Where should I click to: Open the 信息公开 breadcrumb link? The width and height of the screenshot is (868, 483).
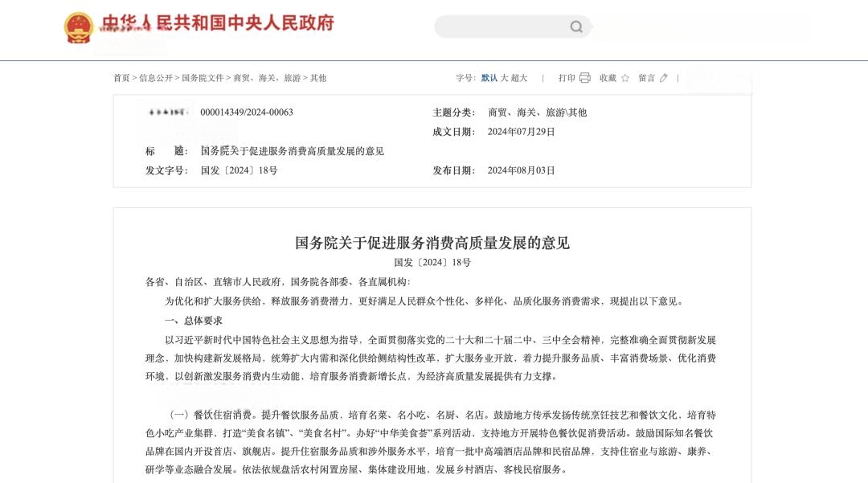tap(156, 78)
